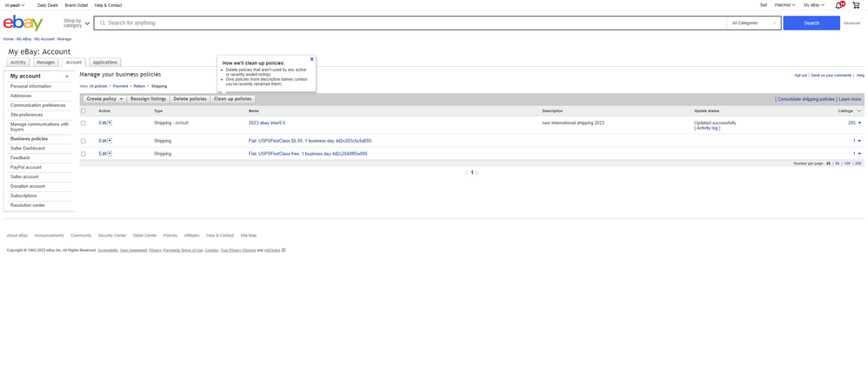Click the Sell link in header
This screenshot has width=868, height=366.
click(764, 5)
